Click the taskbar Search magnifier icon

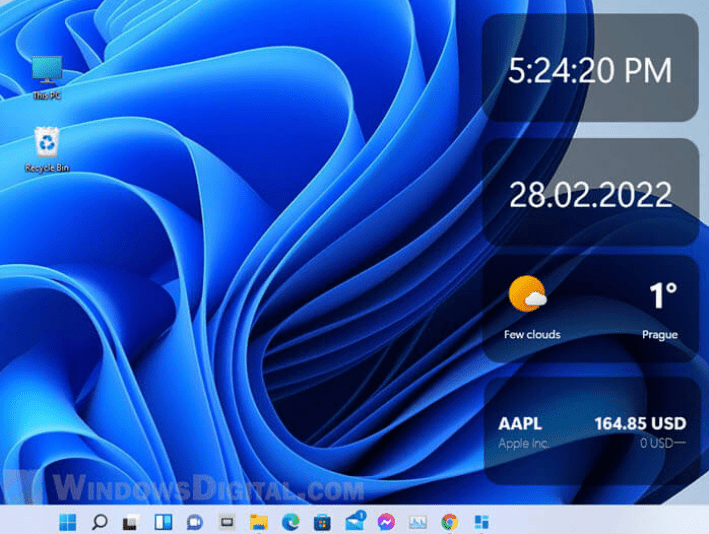[100, 521]
